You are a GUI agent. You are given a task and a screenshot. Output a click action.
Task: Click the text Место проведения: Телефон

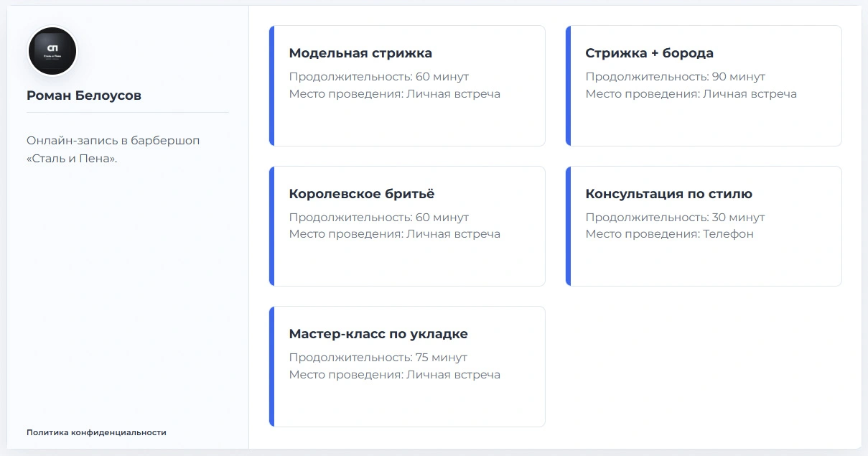pos(670,234)
